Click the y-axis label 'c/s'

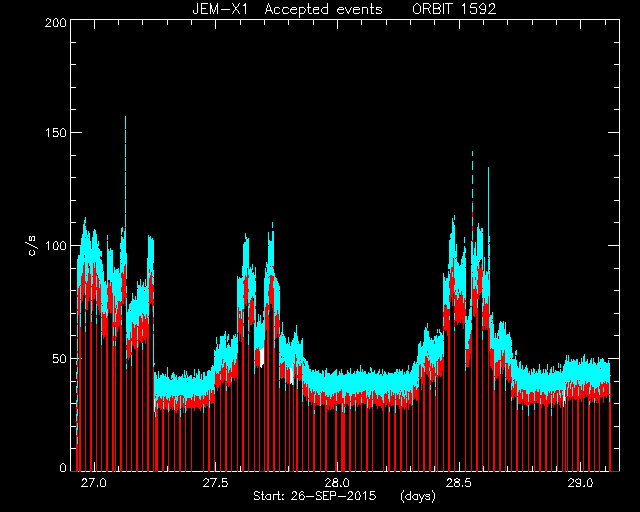[32, 246]
